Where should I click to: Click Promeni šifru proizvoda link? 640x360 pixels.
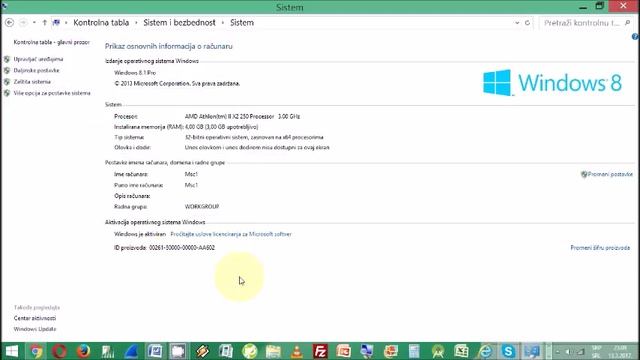(600, 248)
